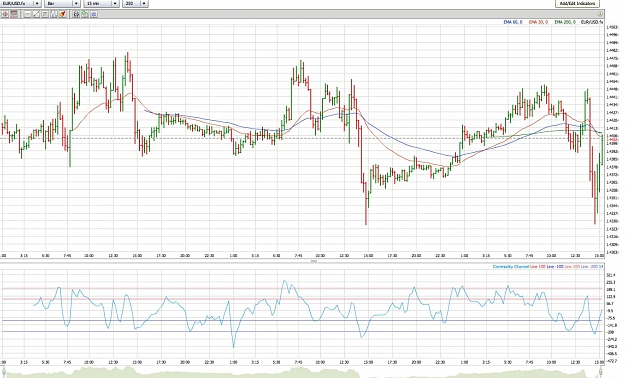
Task: Click the Add/Edit Indicators button
Action: 578,3
